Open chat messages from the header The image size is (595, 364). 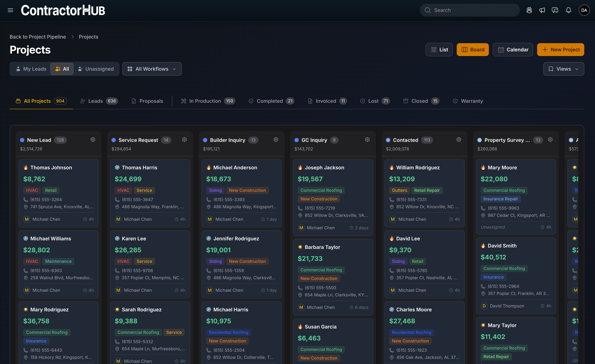(x=555, y=10)
